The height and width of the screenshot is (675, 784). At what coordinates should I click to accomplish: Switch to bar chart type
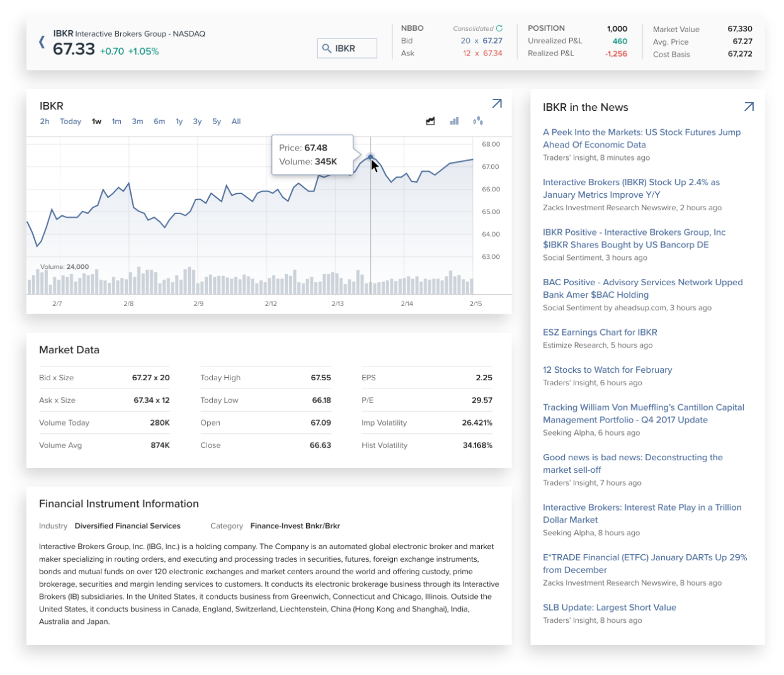[454, 121]
